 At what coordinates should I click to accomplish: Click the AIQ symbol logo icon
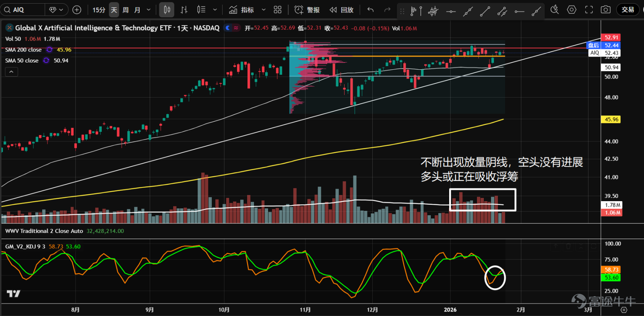pos(9,28)
